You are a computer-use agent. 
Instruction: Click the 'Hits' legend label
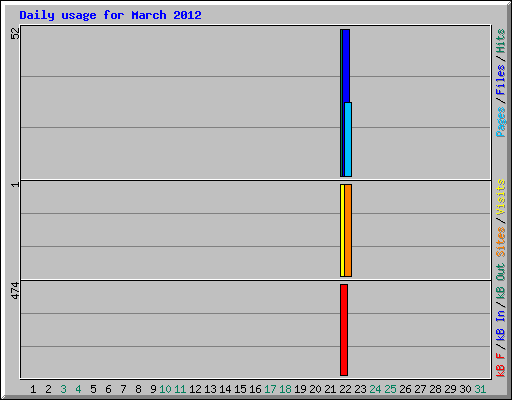point(501,41)
